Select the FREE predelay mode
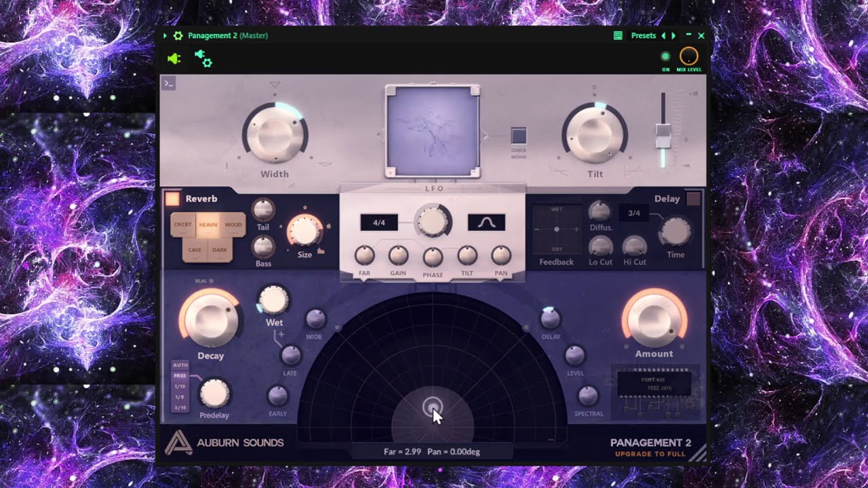Viewport: 868px width, 488px height. coord(180,375)
